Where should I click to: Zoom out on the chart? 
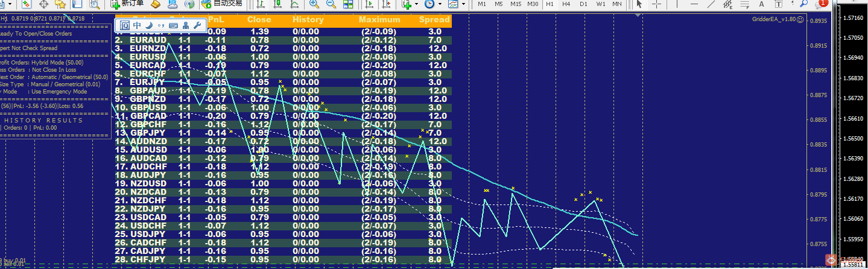point(331,4)
